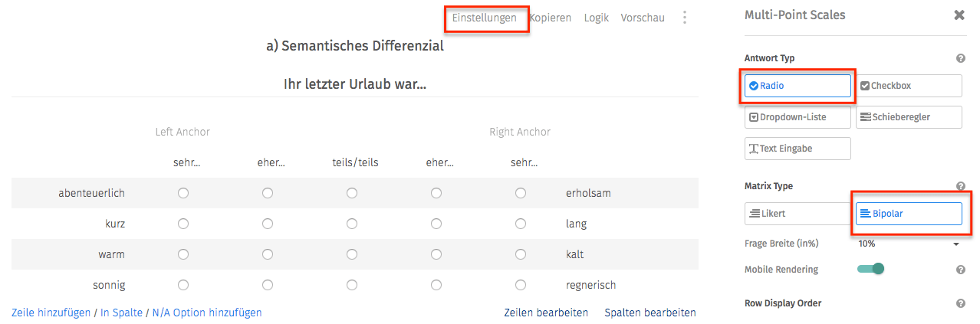This screenshot has width=980, height=324.
Task: Toggle the Mobile Rendering switch
Action: (871, 269)
